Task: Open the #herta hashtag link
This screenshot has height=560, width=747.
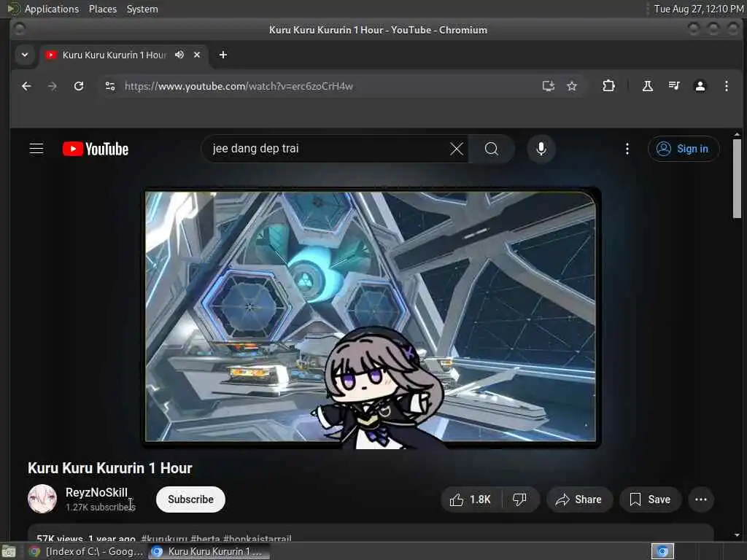Action: 205,539
